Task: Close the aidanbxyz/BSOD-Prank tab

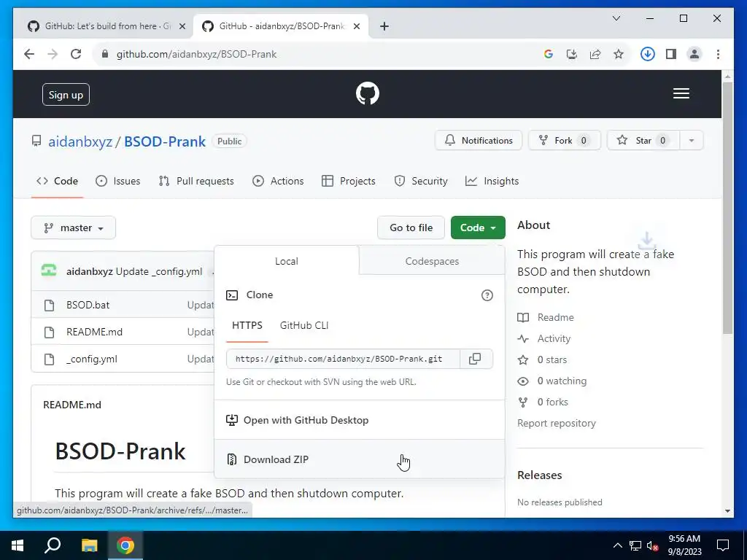Action: pos(356,26)
